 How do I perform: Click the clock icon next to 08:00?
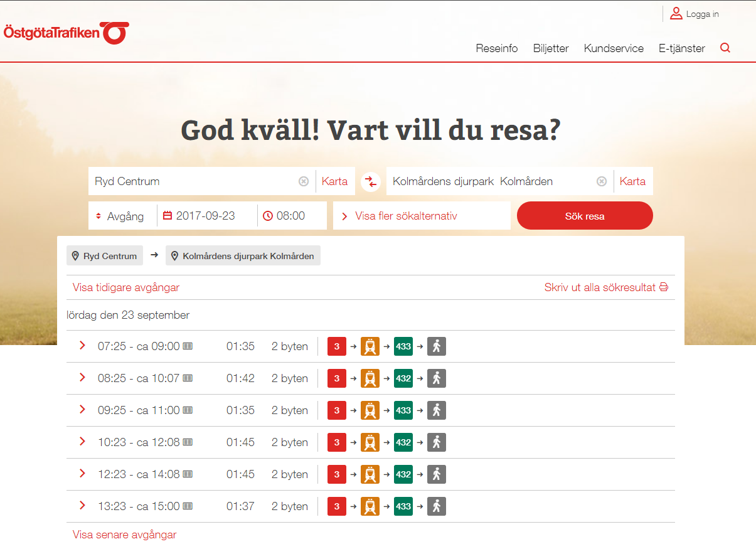269,215
